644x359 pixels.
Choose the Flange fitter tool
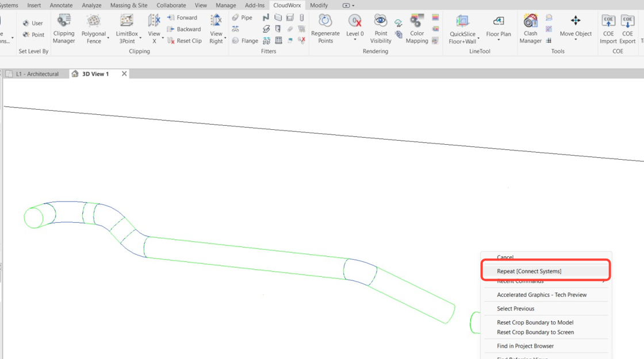(245, 41)
